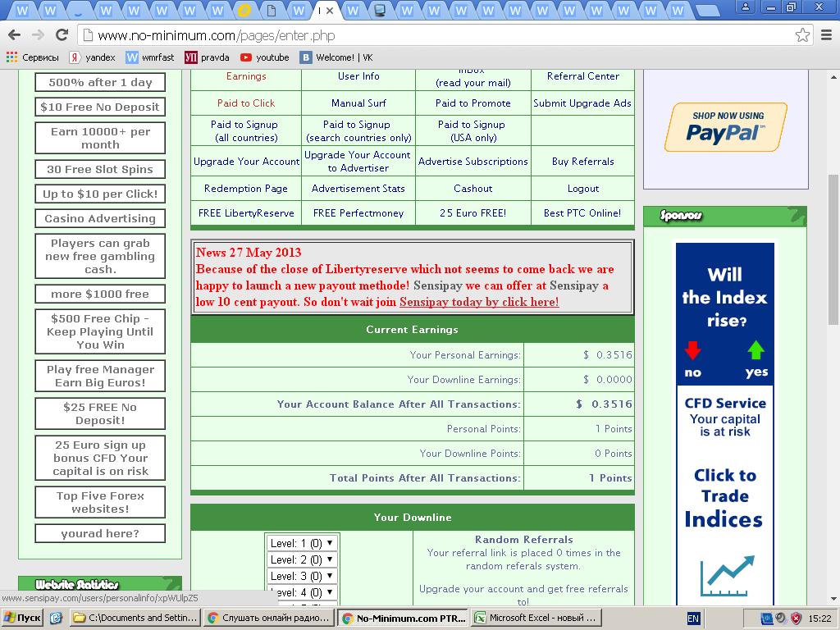Close the active tab with its X
The height and width of the screenshot is (630, 840).
point(330,10)
